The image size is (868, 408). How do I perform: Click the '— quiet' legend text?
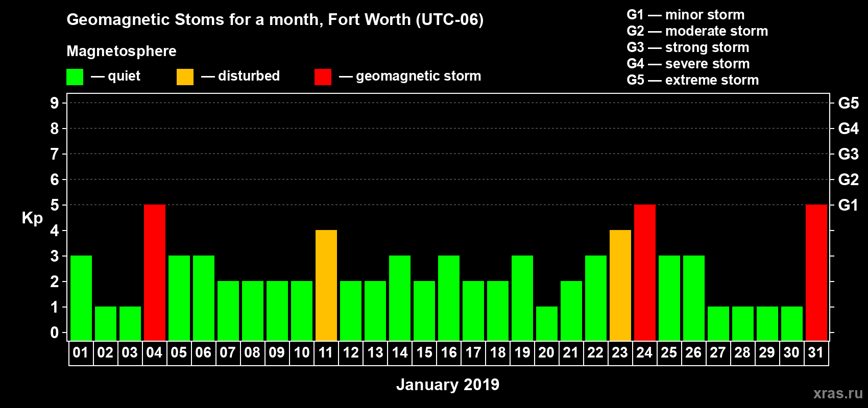coord(115,76)
